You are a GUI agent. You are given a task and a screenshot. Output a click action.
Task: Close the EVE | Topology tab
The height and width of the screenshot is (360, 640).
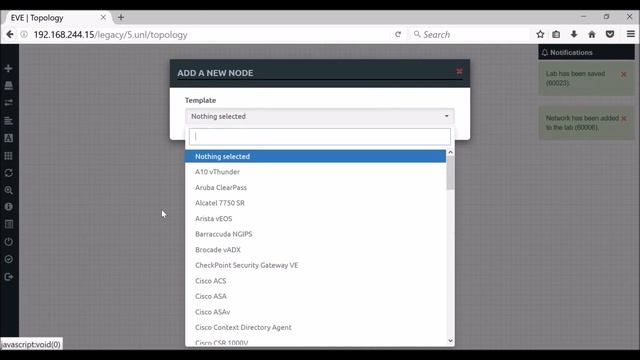[103, 18]
